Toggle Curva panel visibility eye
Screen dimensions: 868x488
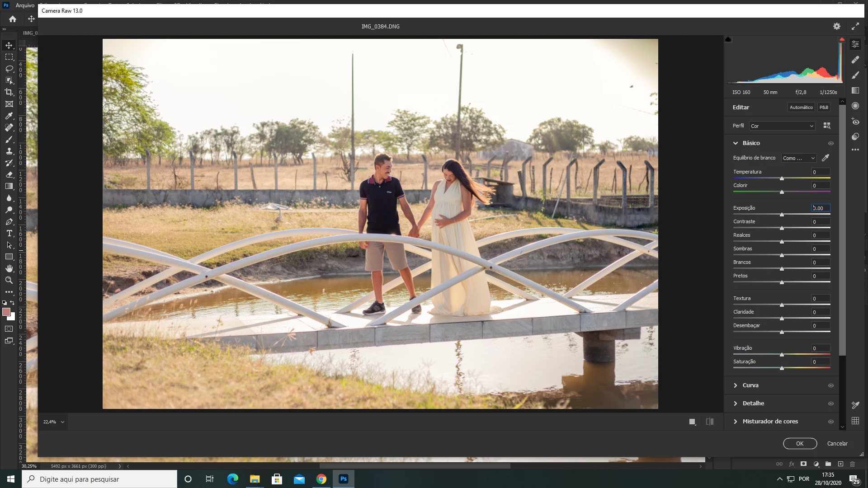click(830, 385)
